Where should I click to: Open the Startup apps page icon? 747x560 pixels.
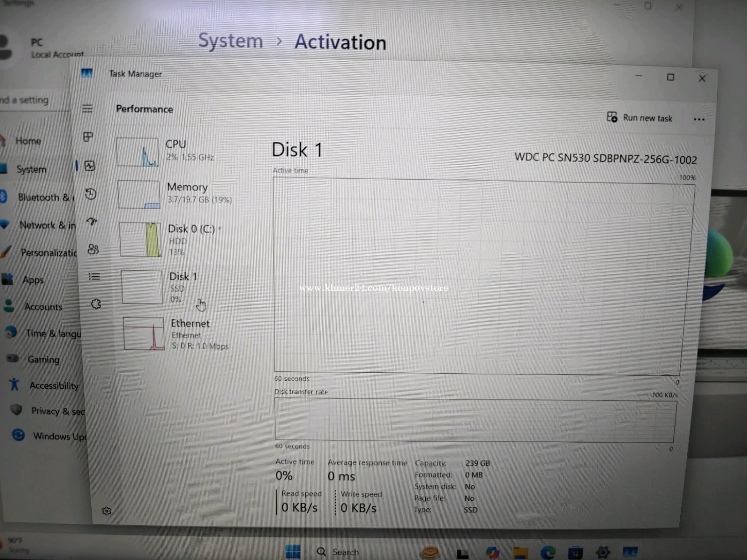pos(92,222)
